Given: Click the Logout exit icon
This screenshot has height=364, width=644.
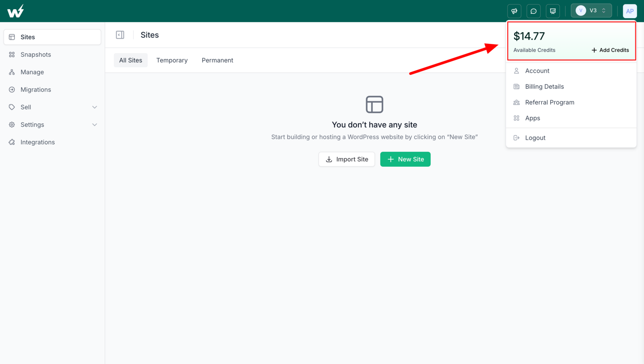Looking at the screenshot, I should (516, 138).
